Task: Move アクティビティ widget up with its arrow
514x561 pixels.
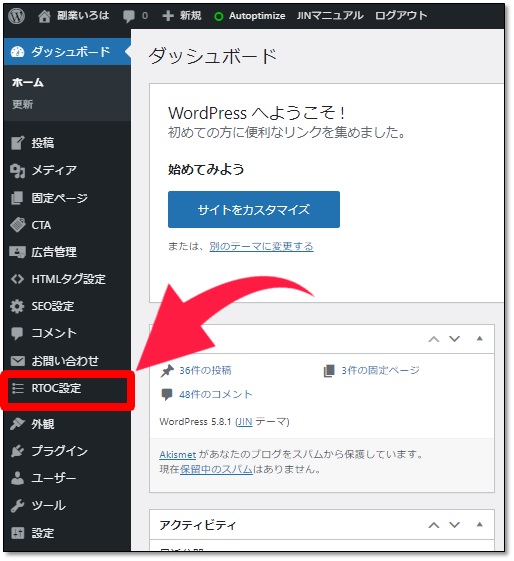Action: pyautogui.click(x=434, y=525)
